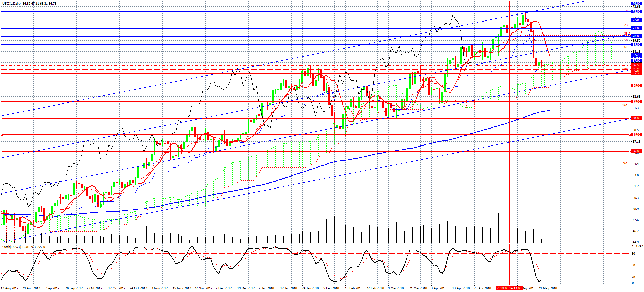The width and height of the screenshot is (644, 292).
Task: Click the red 62.00 price level tag
Action: pyautogui.click(x=636, y=102)
